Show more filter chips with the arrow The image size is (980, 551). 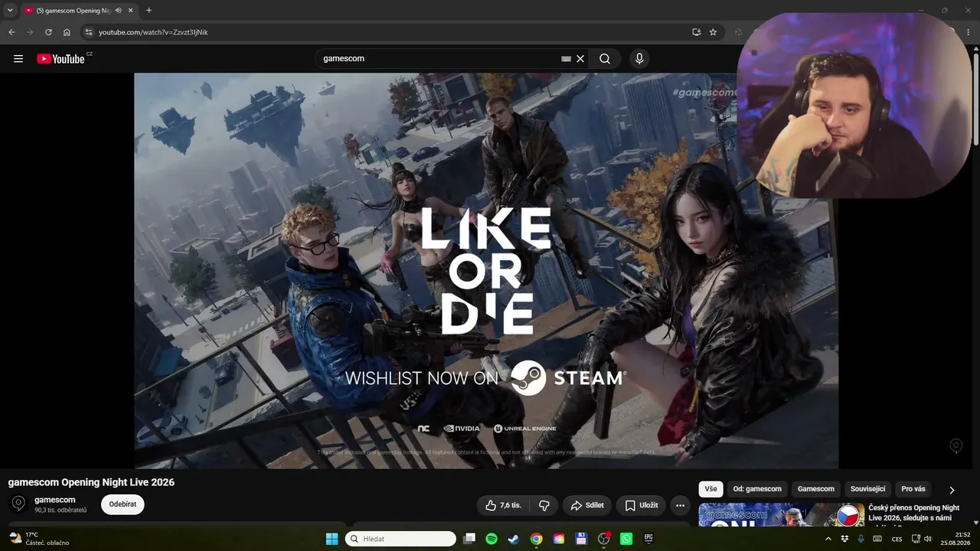tap(952, 490)
